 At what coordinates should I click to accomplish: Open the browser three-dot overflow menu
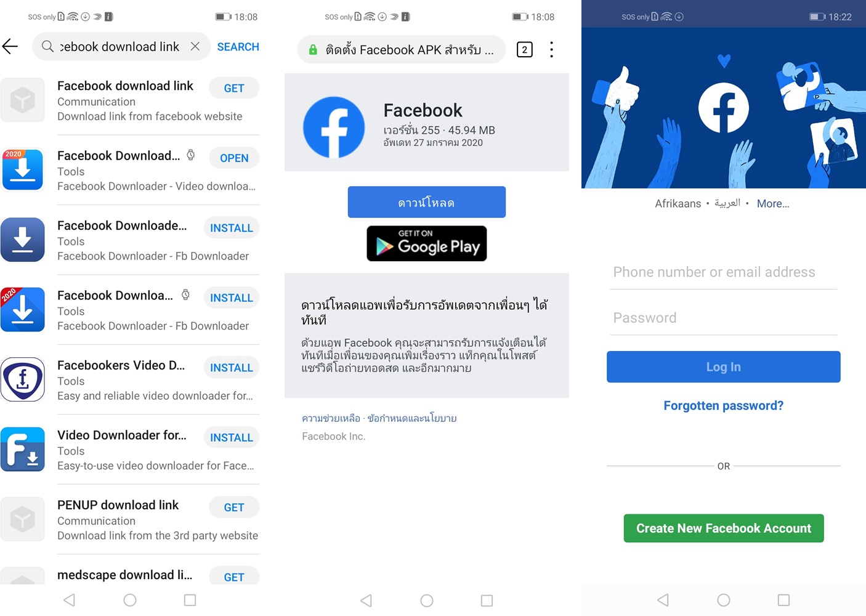[551, 49]
